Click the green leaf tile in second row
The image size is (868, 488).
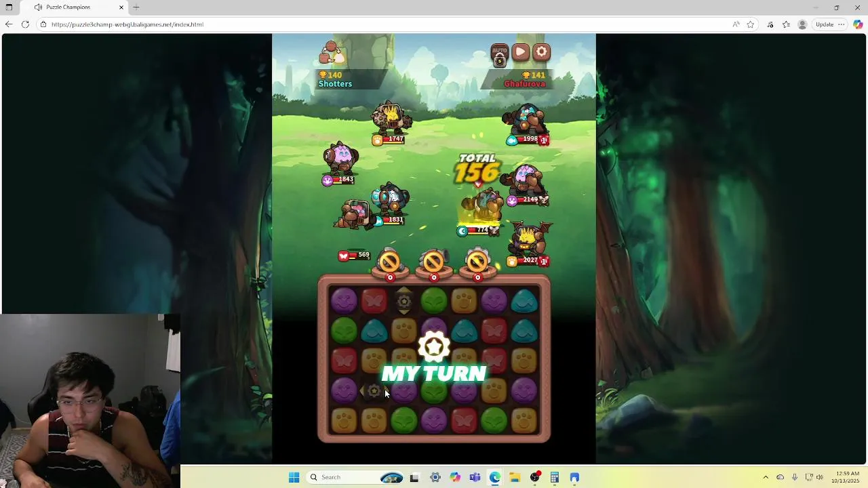click(x=344, y=331)
